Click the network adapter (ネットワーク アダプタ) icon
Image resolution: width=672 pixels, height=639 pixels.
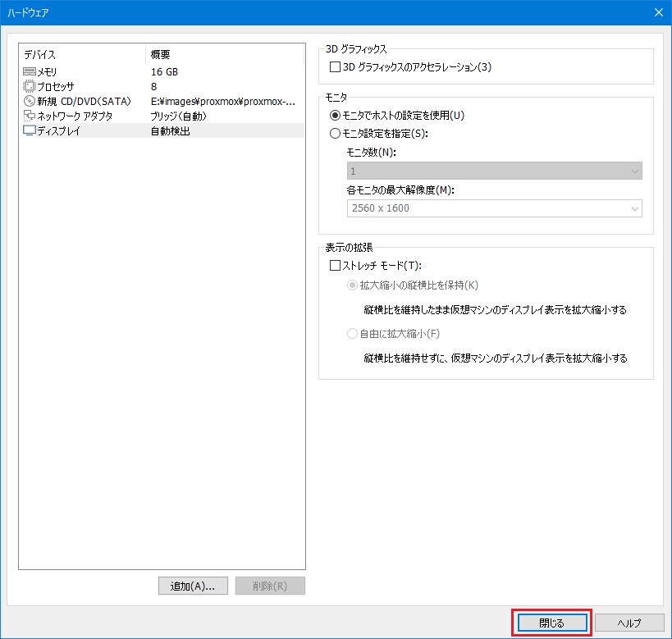tap(30, 116)
